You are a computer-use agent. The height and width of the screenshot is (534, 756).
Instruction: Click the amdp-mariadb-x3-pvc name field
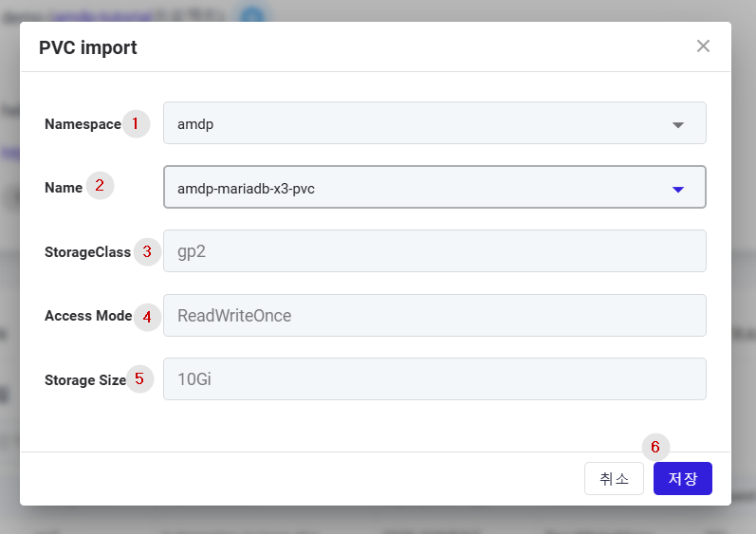434,187
